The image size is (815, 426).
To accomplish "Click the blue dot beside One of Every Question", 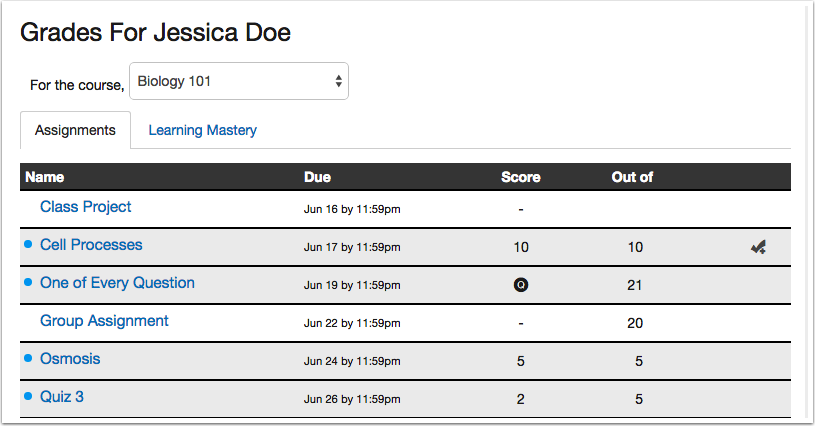I will tap(28, 283).
